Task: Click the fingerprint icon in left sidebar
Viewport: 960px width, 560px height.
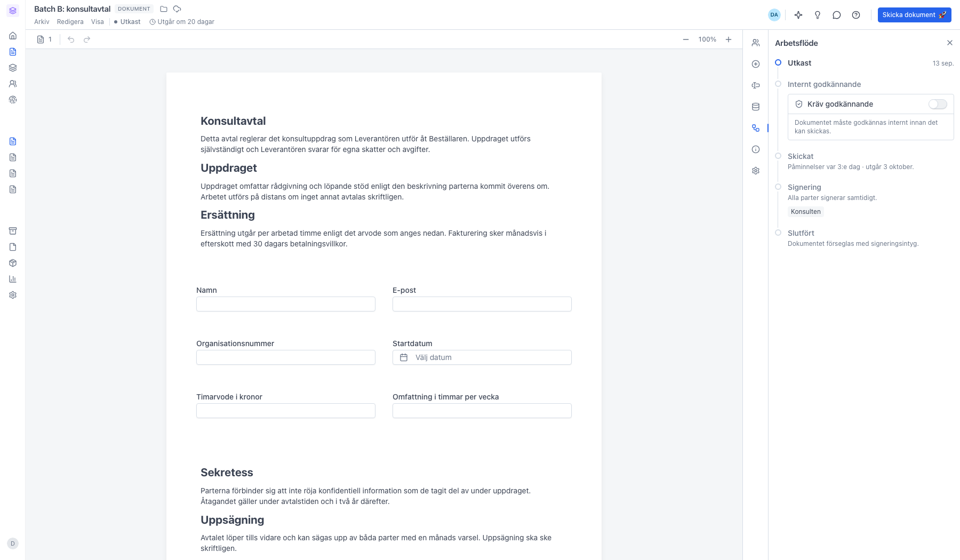Action: tap(13, 100)
